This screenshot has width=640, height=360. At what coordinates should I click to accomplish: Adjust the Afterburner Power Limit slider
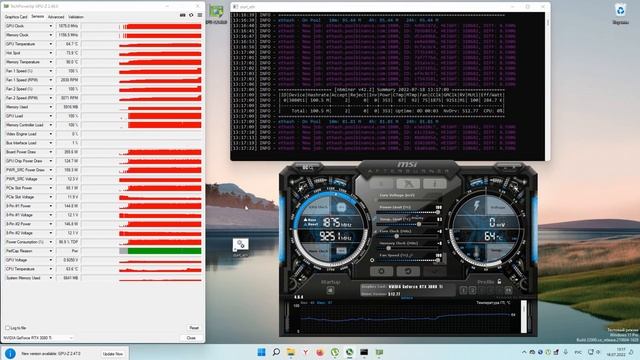[407, 213]
